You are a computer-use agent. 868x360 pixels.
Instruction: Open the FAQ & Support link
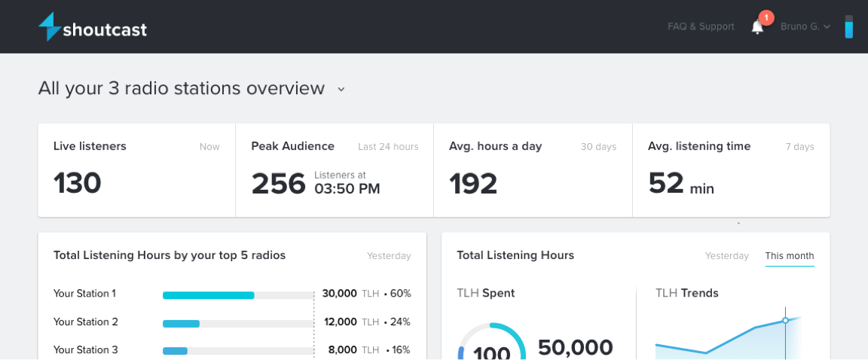click(x=701, y=27)
